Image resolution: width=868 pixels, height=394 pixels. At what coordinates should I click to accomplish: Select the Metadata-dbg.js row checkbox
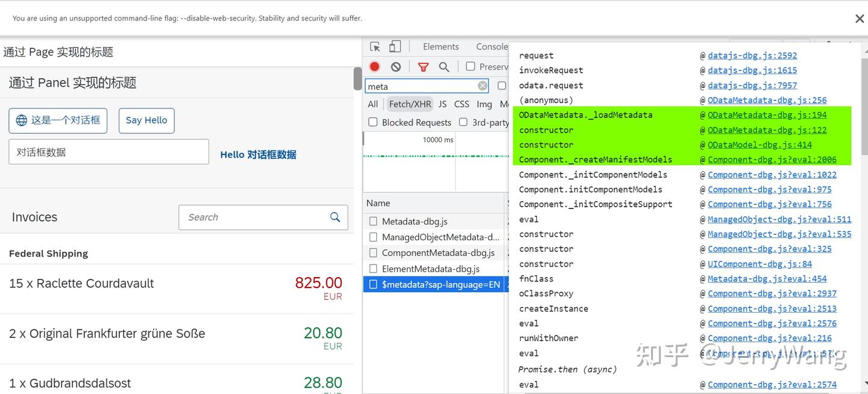[x=373, y=222]
